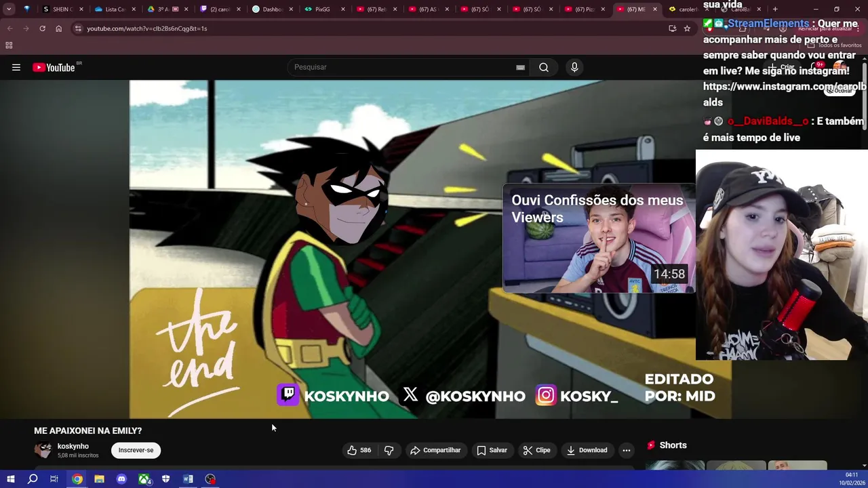Switch to the Lista Ca tab

[x=114, y=9]
